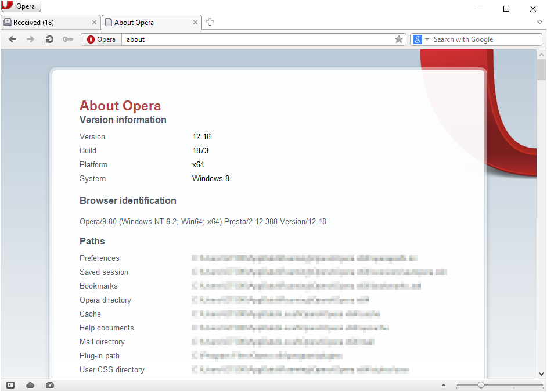Viewport: 547px width, 392px height.
Task: Click the version value 12.18
Action: click(201, 136)
